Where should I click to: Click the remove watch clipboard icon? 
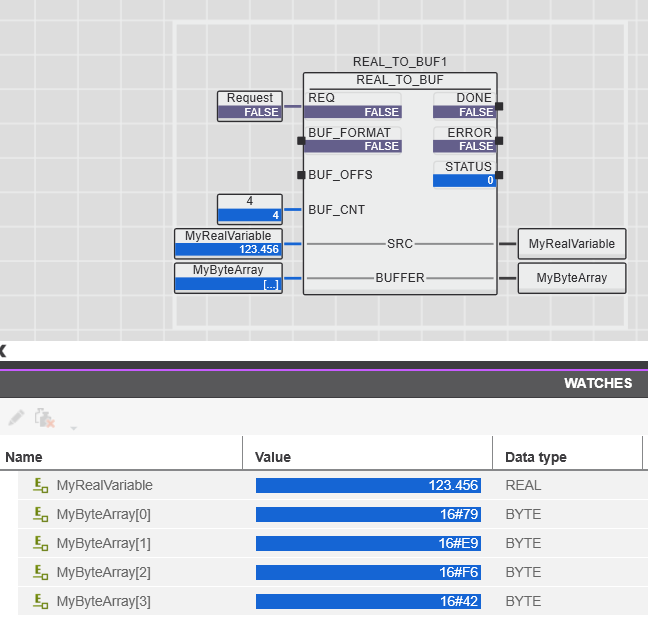pyautogui.click(x=45, y=418)
